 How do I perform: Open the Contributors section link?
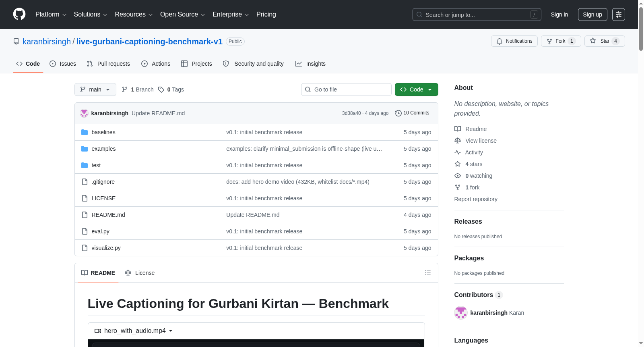click(479, 295)
